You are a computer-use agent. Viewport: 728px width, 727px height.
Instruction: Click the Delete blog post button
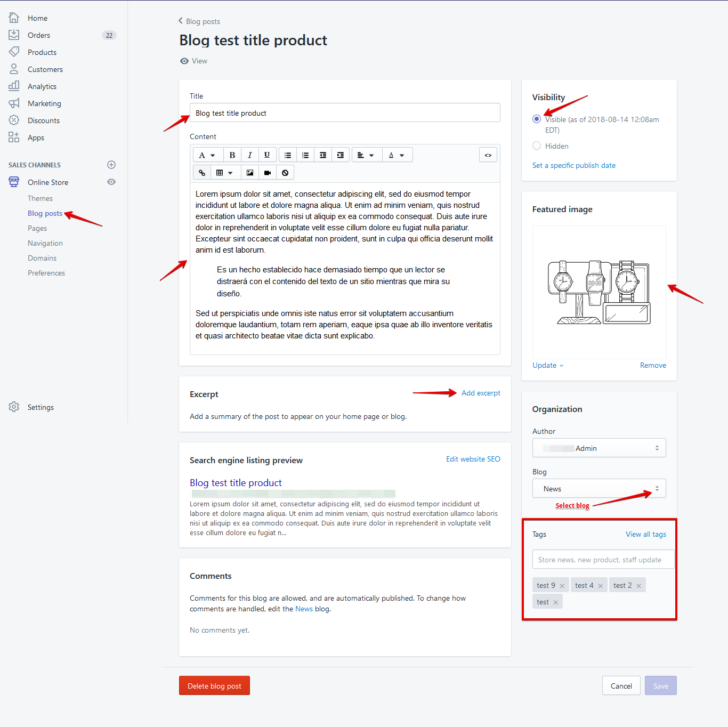[214, 686]
